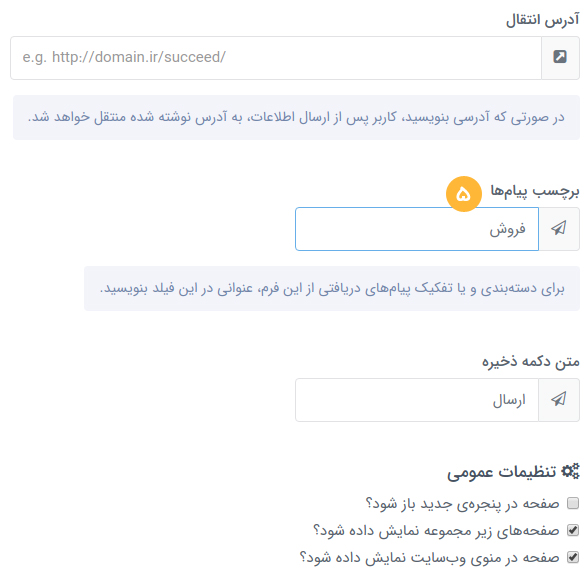Click the paper plane icon next to فروش field

click(559, 228)
